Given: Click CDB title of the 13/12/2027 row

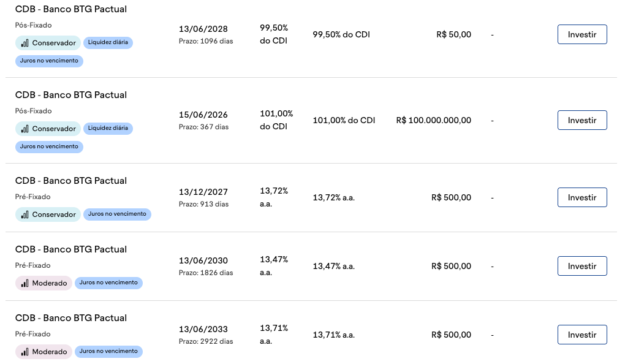Looking at the screenshot, I should [x=71, y=181].
